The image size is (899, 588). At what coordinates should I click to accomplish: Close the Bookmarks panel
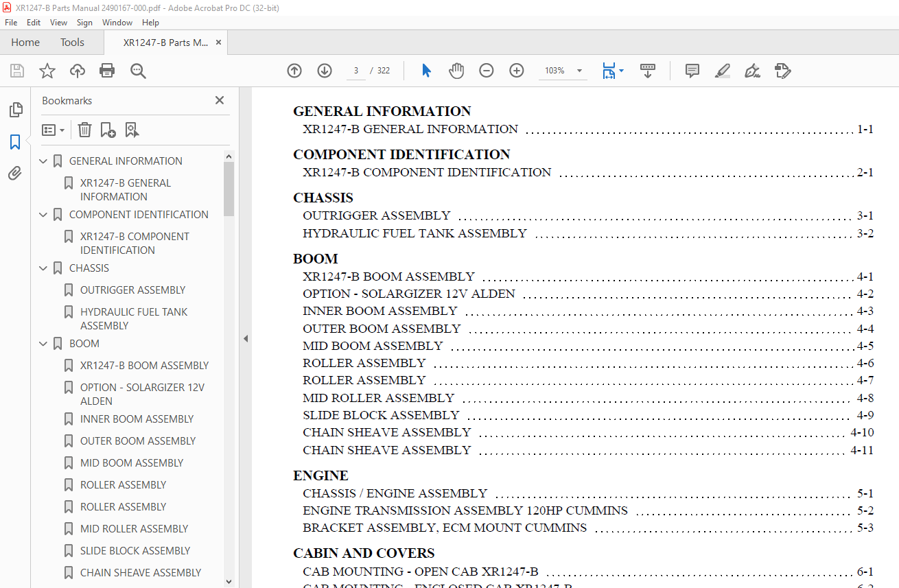pyautogui.click(x=220, y=100)
